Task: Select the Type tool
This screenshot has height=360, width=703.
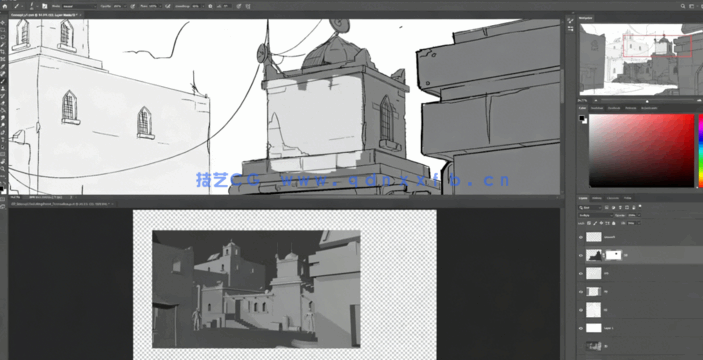Action: pos(4,139)
